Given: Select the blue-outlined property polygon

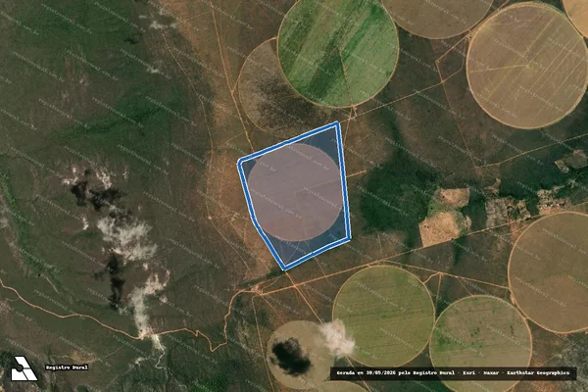Looking at the screenshot, I should [x=295, y=195].
